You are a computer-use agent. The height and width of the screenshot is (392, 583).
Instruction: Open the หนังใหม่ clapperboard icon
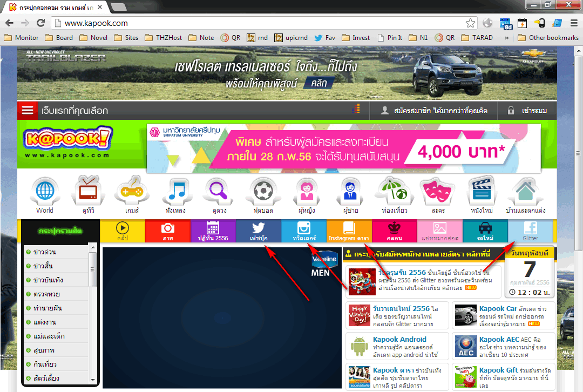coord(482,192)
